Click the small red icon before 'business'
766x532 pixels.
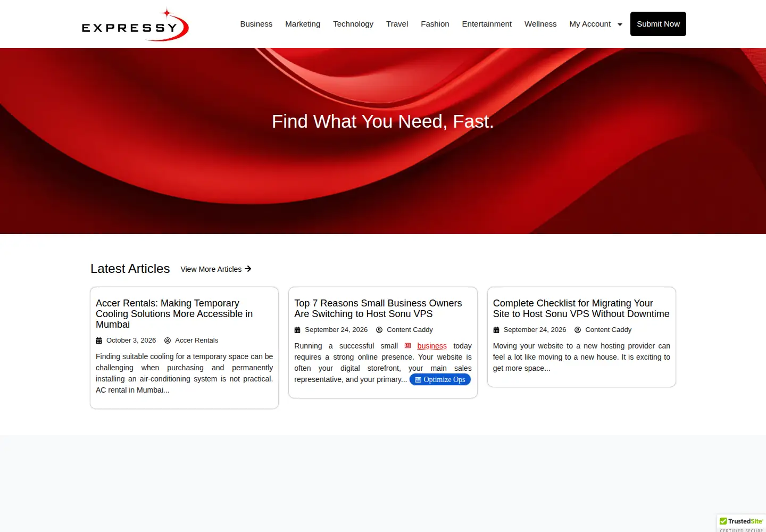(408, 346)
